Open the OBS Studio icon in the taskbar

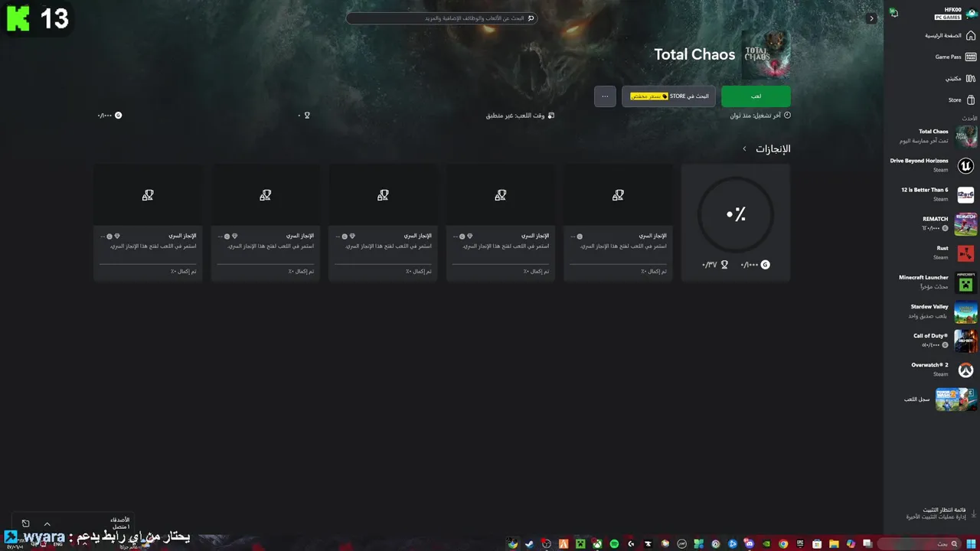[547, 543]
